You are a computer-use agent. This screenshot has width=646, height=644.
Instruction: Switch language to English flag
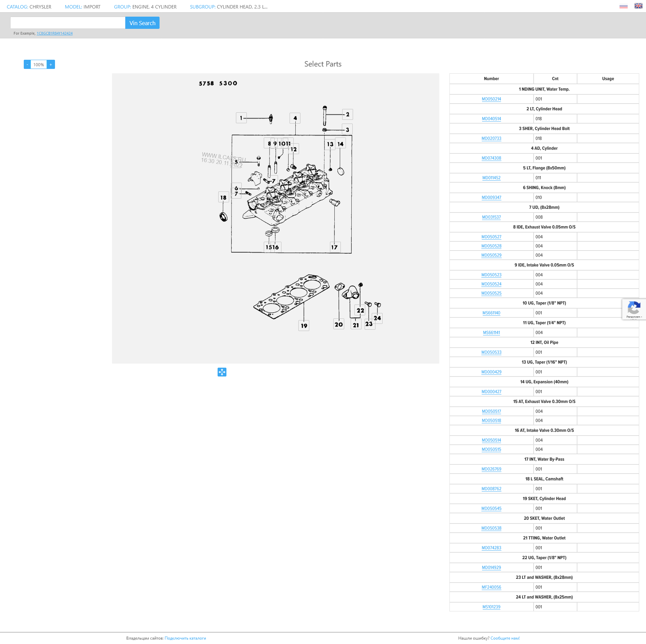[x=638, y=6]
